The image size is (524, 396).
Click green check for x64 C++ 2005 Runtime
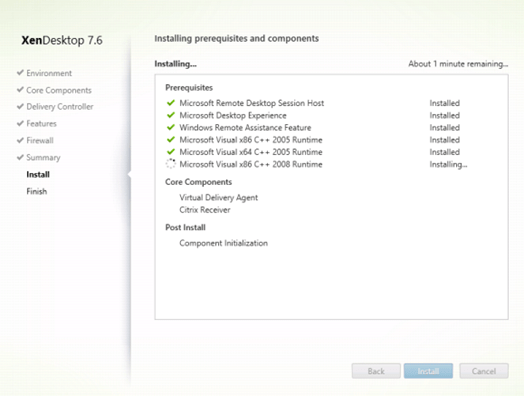(171, 152)
